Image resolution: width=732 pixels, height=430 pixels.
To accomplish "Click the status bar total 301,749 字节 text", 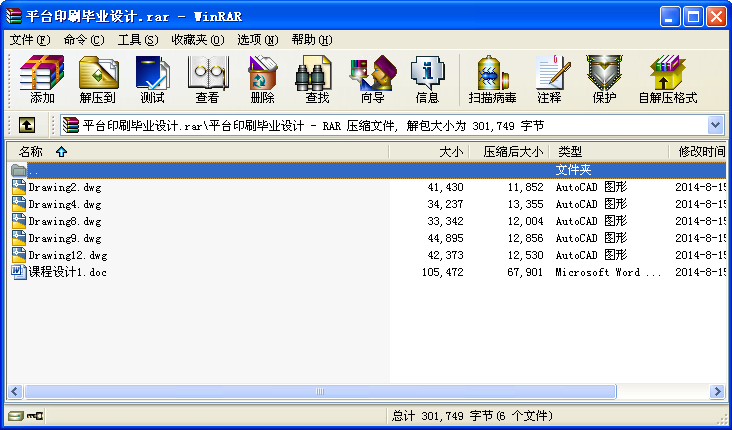I will [x=472, y=416].
